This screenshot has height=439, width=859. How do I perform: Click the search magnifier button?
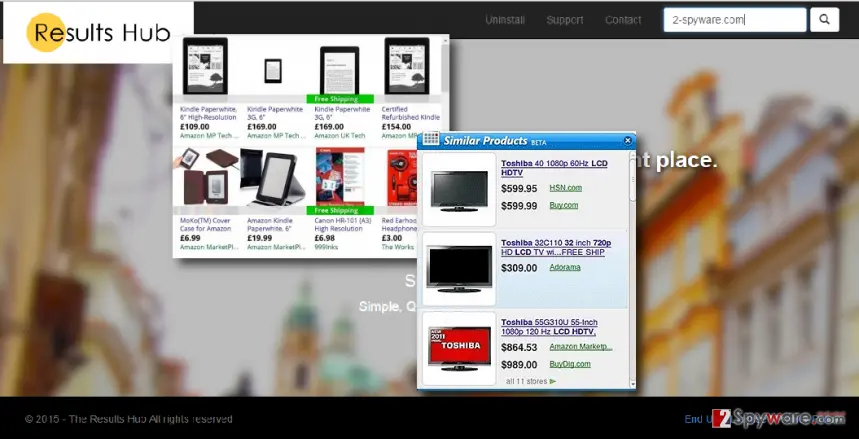pos(824,20)
